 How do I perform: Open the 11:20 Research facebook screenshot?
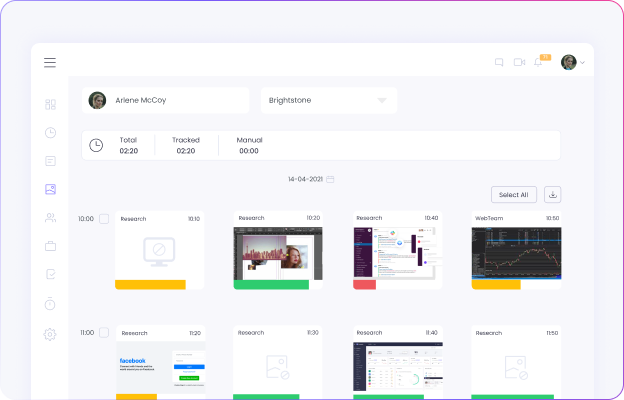tap(161, 368)
